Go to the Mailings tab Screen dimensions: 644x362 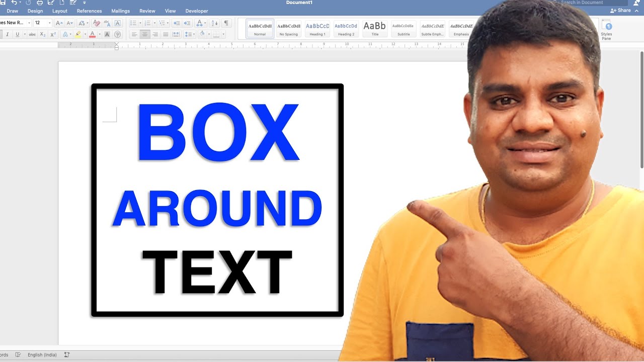click(121, 11)
